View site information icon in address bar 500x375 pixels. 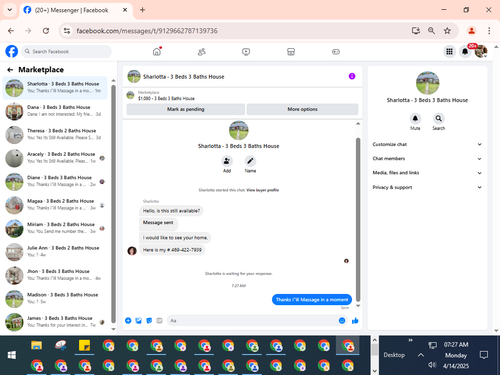[67, 31]
